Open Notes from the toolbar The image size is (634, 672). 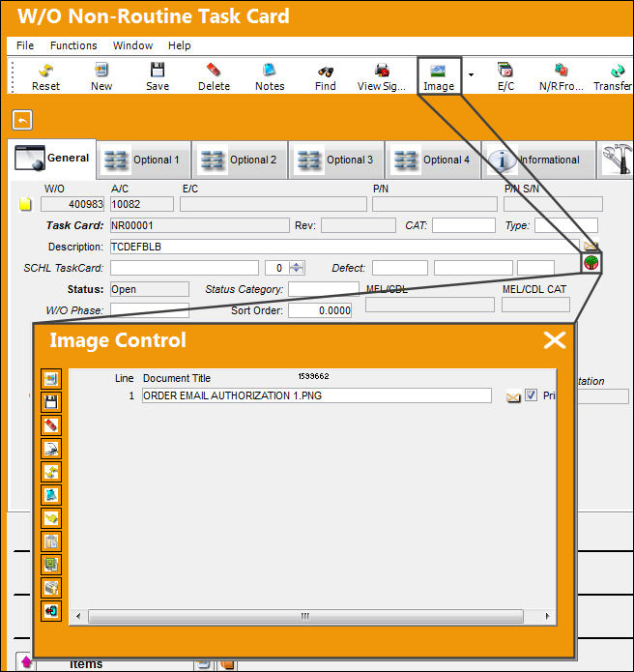[x=270, y=77]
